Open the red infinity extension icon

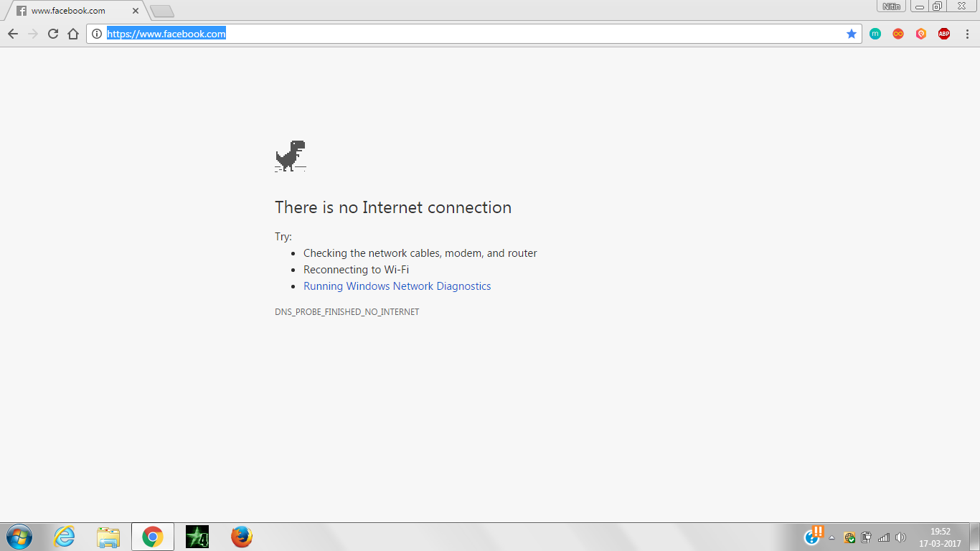click(x=898, y=34)
